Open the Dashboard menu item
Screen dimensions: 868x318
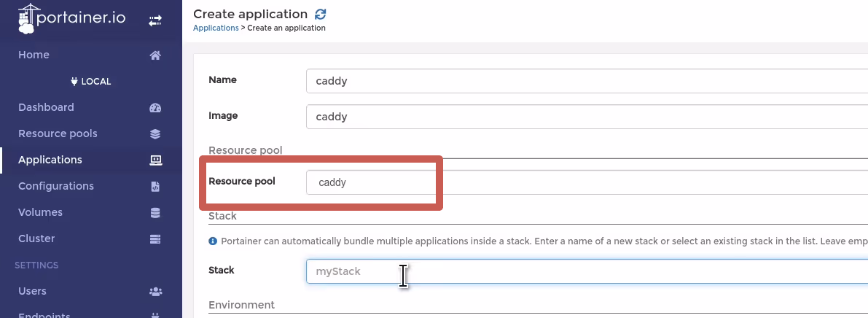coord(46,107)
